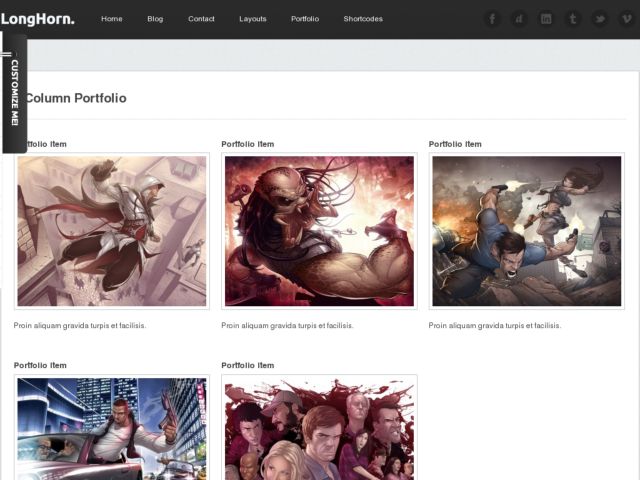Open the Shortcodes menu
Screen dimensions: 640x480
[363, 19]
